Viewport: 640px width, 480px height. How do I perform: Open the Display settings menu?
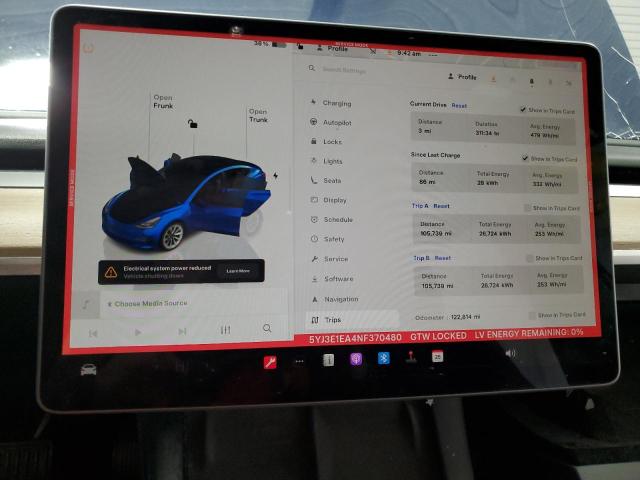coord(329,200)
